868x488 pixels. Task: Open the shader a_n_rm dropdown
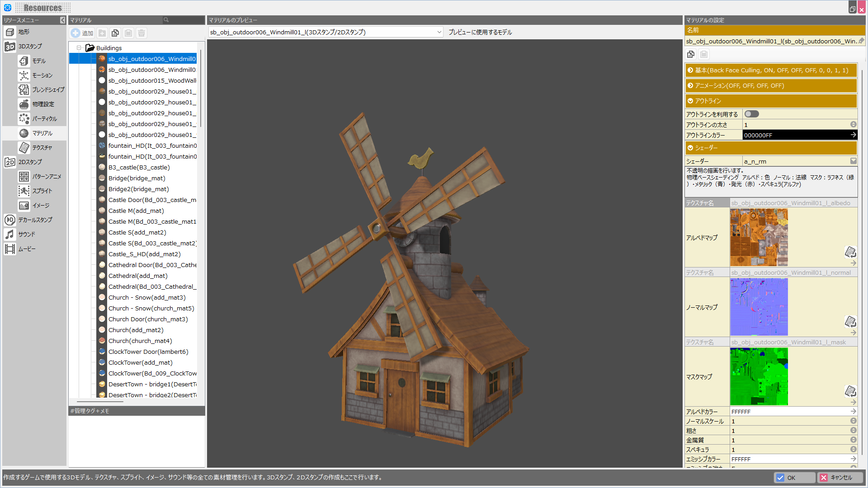(853, 161)
